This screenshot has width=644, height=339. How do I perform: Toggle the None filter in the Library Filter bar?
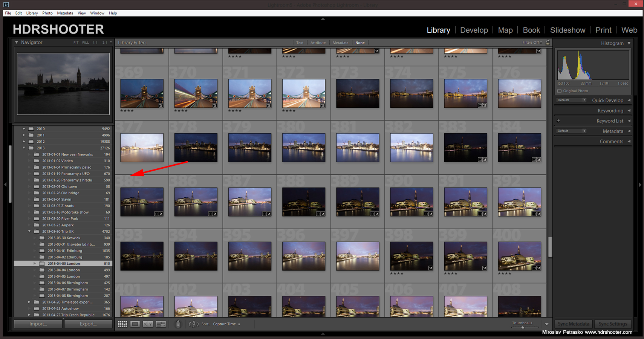click(x=360, y=43)
